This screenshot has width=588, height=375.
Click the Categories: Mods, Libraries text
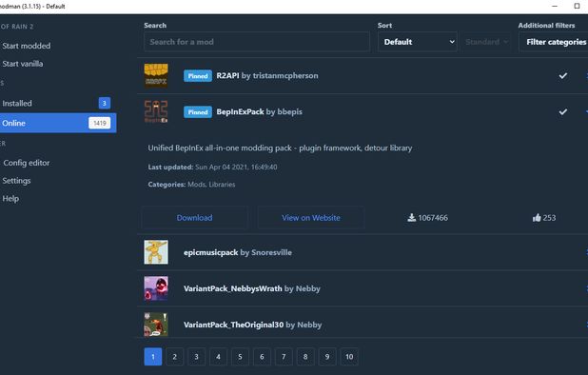click(x=191, y=184)
